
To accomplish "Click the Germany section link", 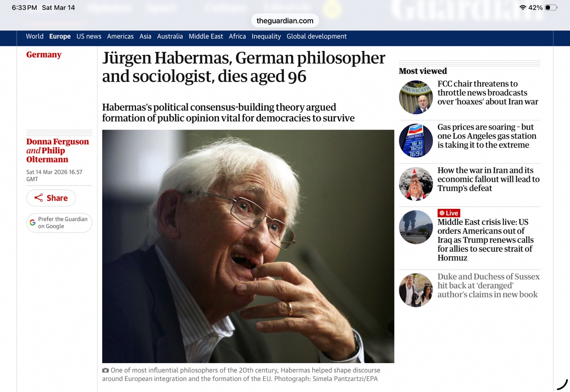I will (x=44, y=55).
